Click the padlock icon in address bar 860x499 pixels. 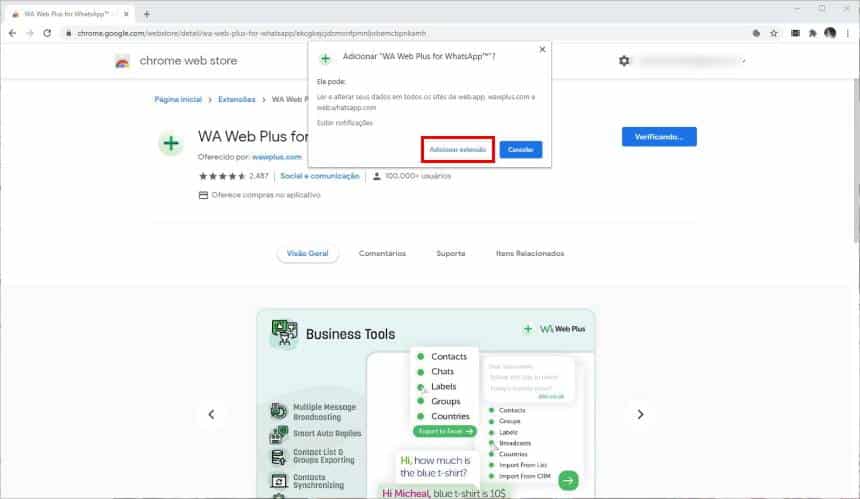[69, 33]
